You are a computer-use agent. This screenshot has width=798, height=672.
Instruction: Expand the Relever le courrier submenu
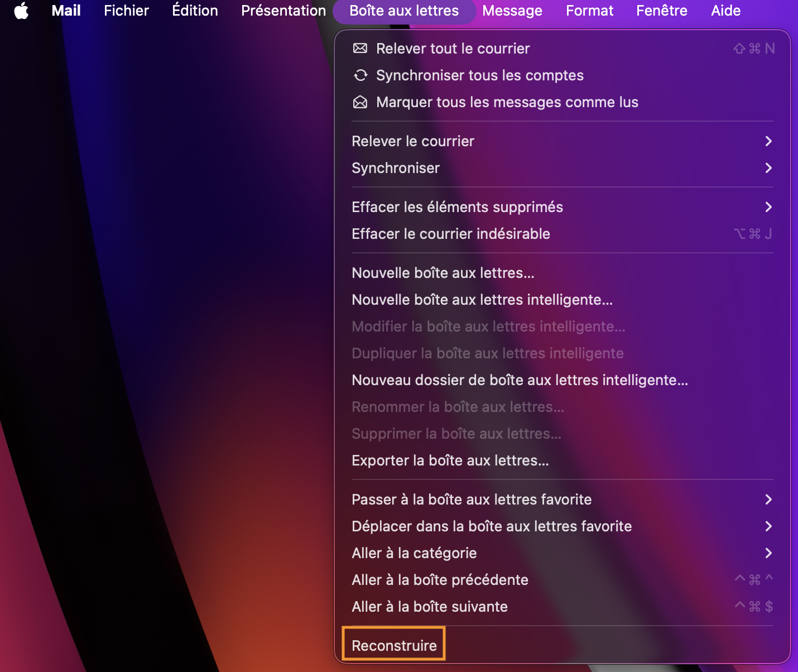(x=563, y=141)
